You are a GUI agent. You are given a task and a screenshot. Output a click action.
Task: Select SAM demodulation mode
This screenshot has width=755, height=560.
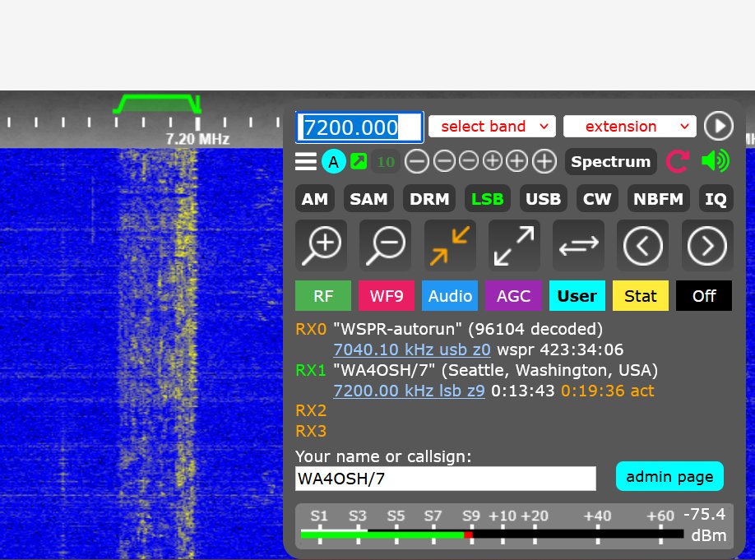point(368,198)
